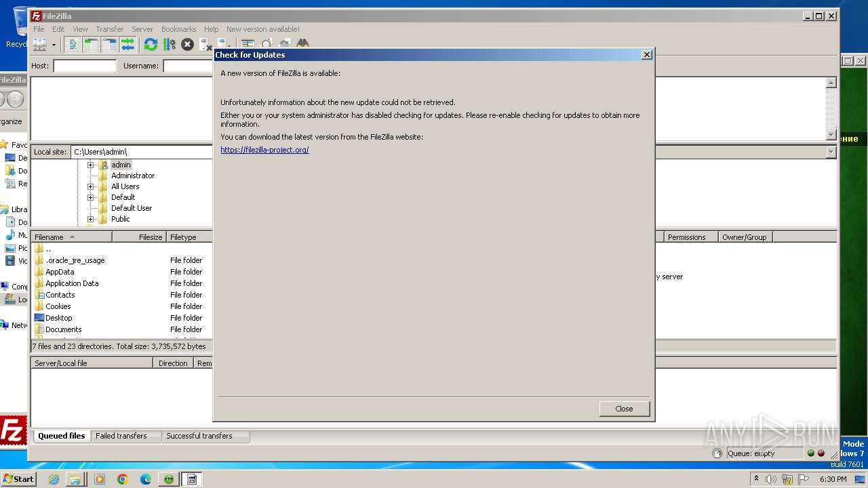This screenshot has width=868, height=488.
Task: Toggle processing of the transfer queue icon
Action: (x=169, y=45)
